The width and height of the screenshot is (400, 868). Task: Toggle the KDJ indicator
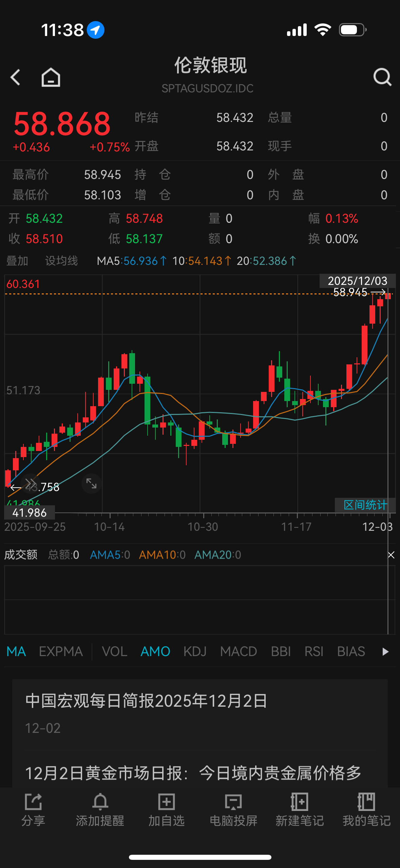coord(195,651)
